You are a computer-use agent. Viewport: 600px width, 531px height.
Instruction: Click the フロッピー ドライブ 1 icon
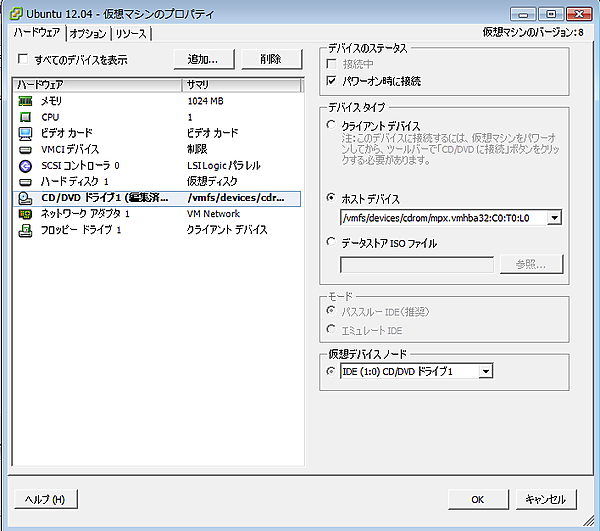point(25,230)
